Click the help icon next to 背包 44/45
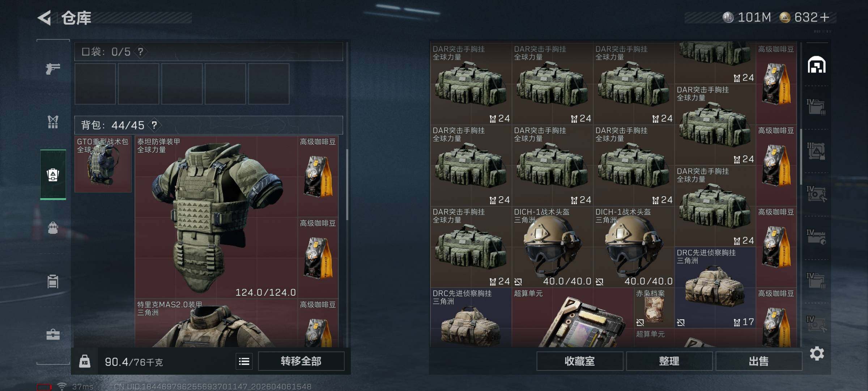Viewport: 868px width, 391px height. pyautogui.click(x=154, y=125)
